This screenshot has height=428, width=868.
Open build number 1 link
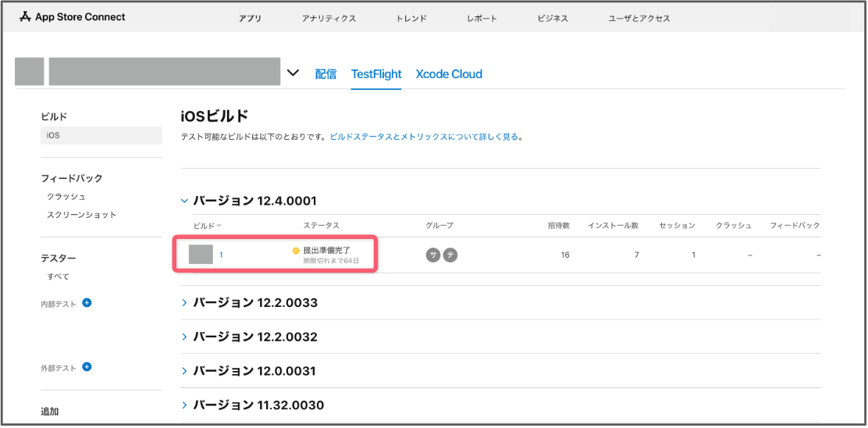click(221, 255)
